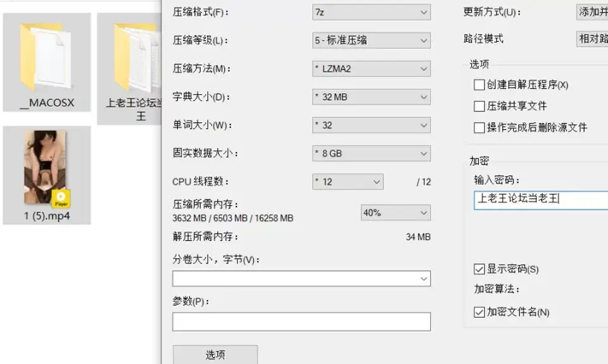Select the 1 (5).mp4 video thumbnail

coord(46,168)
